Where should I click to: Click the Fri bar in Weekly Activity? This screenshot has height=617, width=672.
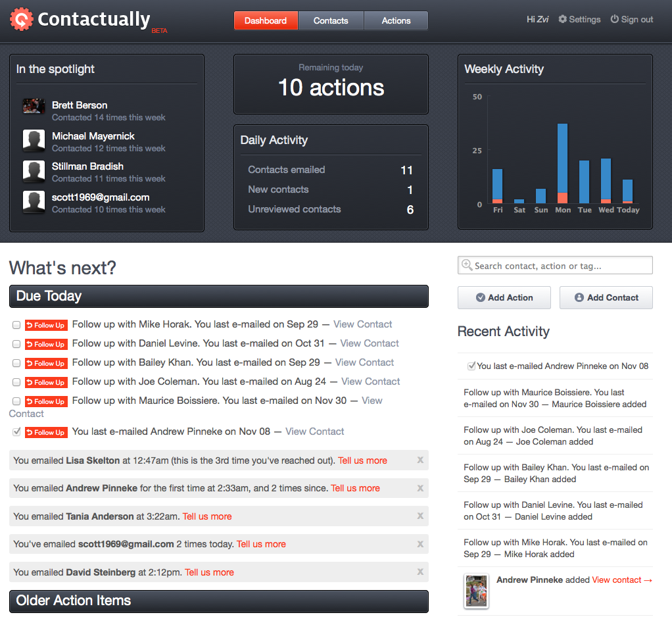[x=497, y=186]
